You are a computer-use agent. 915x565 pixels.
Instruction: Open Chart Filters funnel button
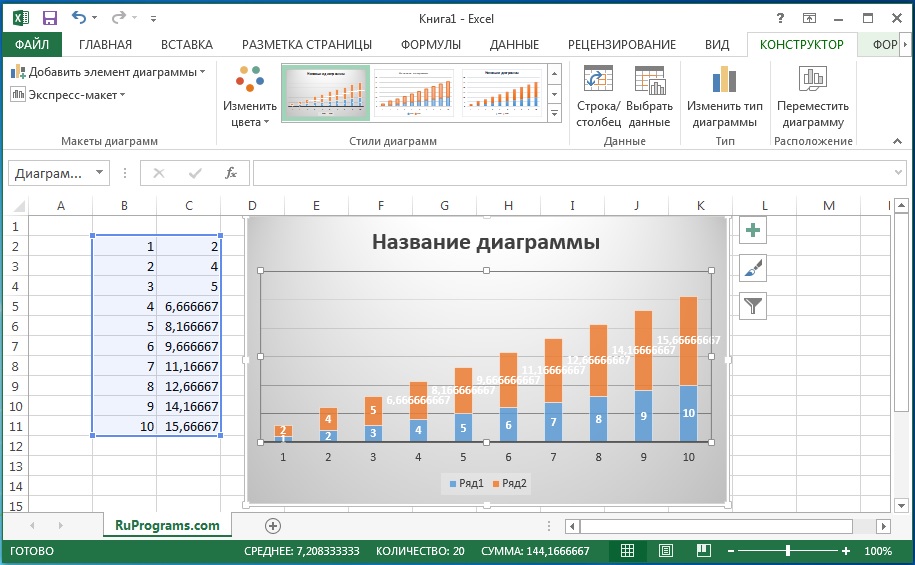click(x=753, y=306)
